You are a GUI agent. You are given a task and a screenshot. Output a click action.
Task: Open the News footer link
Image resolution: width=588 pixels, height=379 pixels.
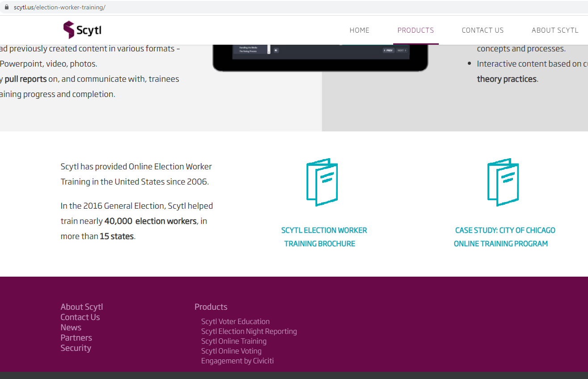(x=71, y=327)
